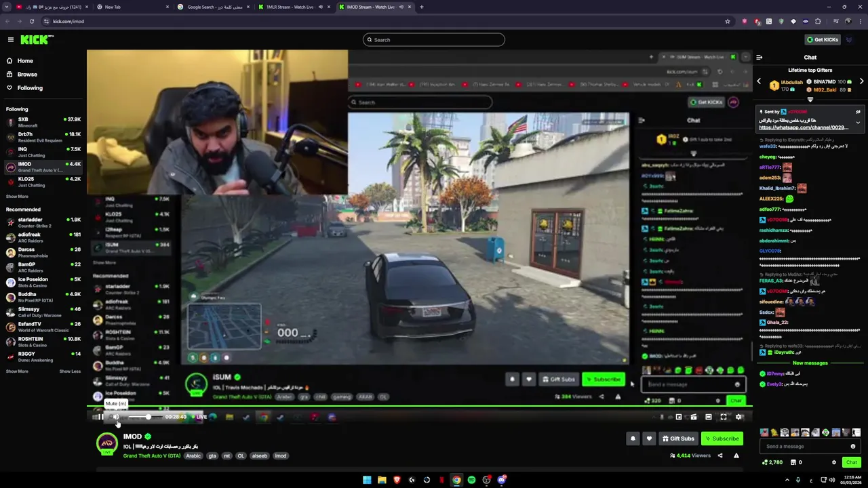This screenshot has height=488, width=868.
Task: Select the gta tag
Action: point(212,456)
